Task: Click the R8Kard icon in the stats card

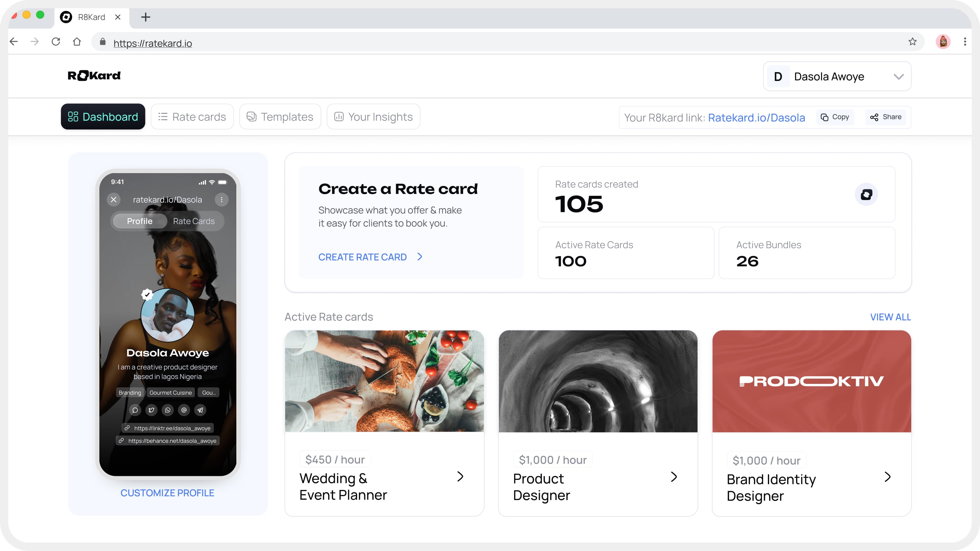Action: pyautogui.click(x=866, y=194)
